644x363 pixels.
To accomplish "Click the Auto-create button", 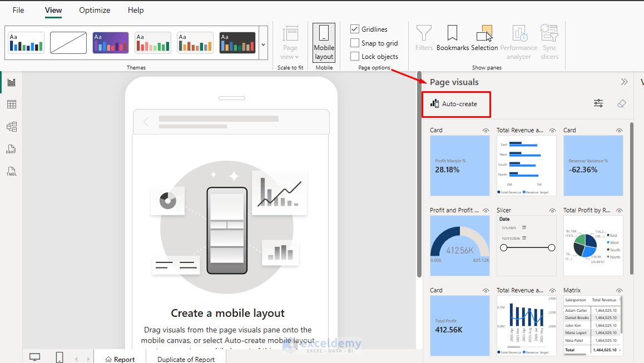I will click(x=454, y=104).
